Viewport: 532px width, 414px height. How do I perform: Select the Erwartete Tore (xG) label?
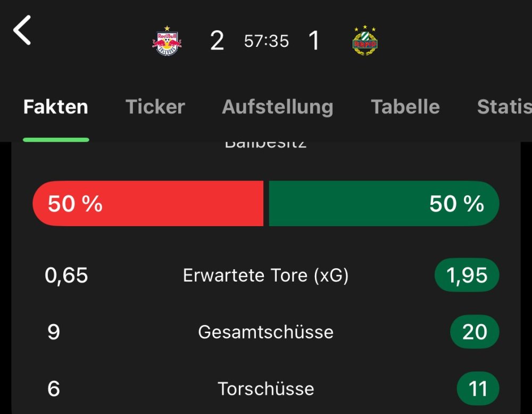(265, 276)
